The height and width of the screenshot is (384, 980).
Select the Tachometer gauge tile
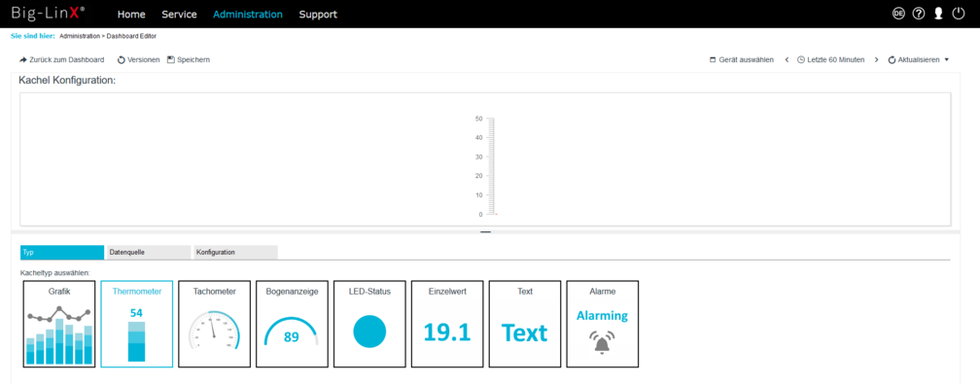[214, 324]
